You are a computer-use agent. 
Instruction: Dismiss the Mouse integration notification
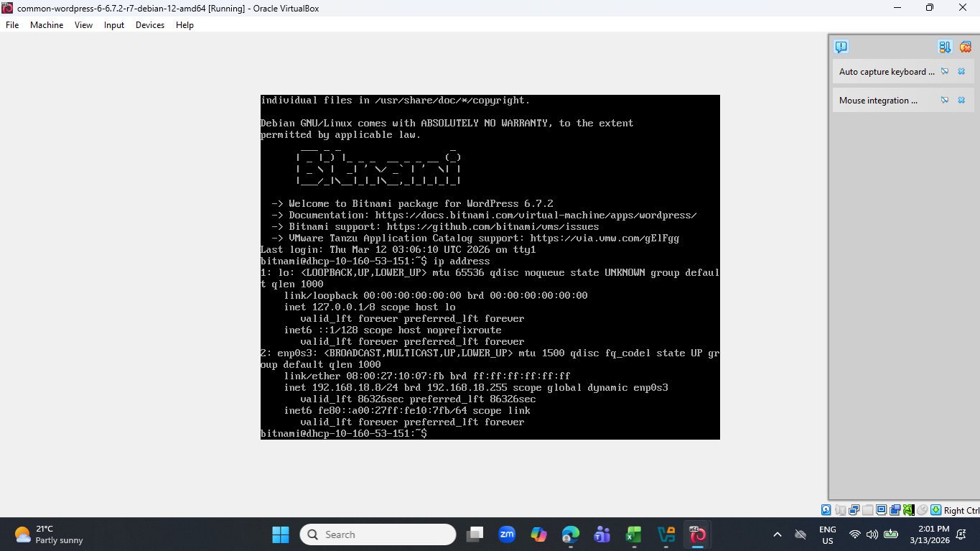point(961,101)
